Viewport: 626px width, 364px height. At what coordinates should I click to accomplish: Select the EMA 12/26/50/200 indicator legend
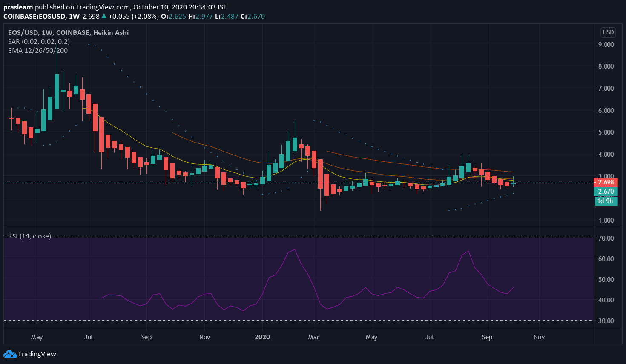pyautogui.click(x=38, y=51)
